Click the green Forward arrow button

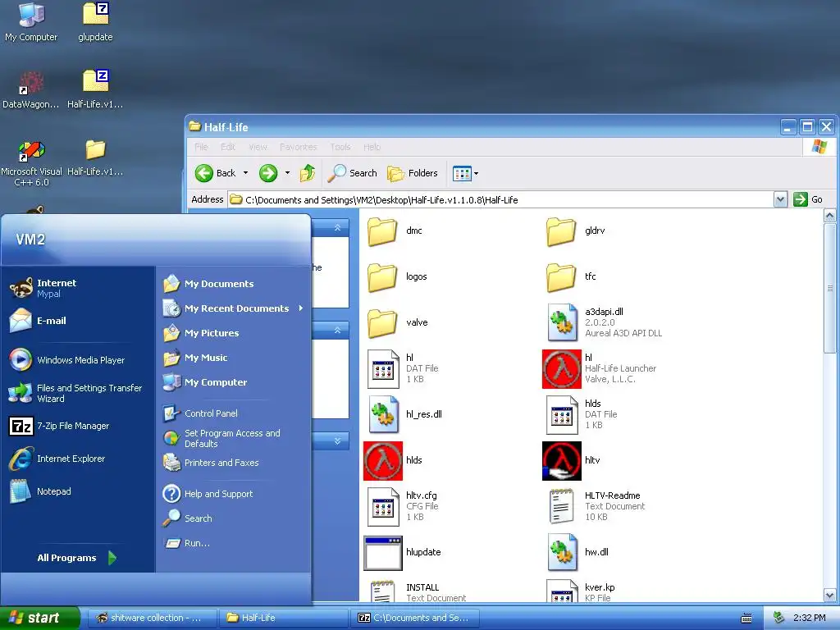pos(268,173)
